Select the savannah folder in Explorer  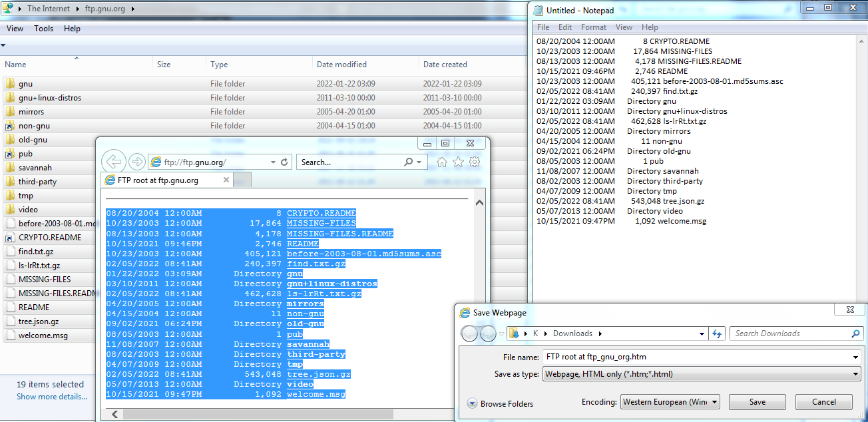pos(35,168)
